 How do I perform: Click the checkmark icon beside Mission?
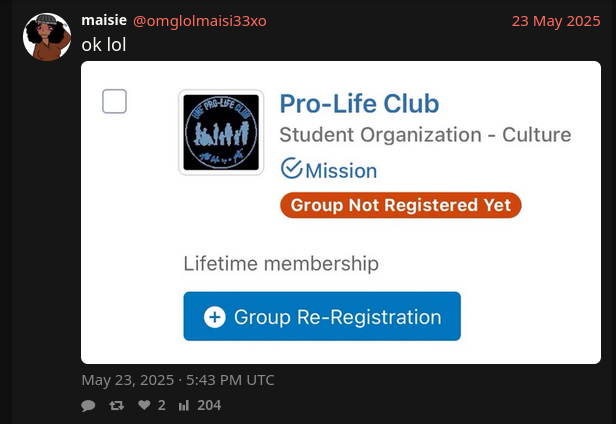click(x=291, y=169)
